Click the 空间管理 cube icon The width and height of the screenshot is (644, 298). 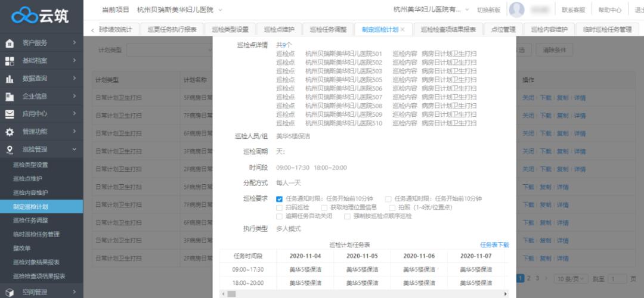click(x=10, y=292)
